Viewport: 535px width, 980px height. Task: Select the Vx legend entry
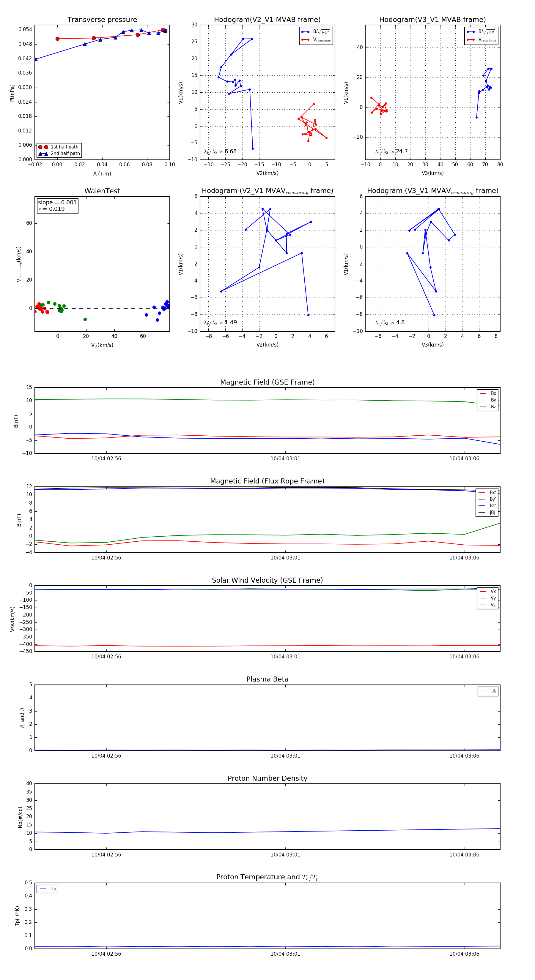click(x=488, y=592)
